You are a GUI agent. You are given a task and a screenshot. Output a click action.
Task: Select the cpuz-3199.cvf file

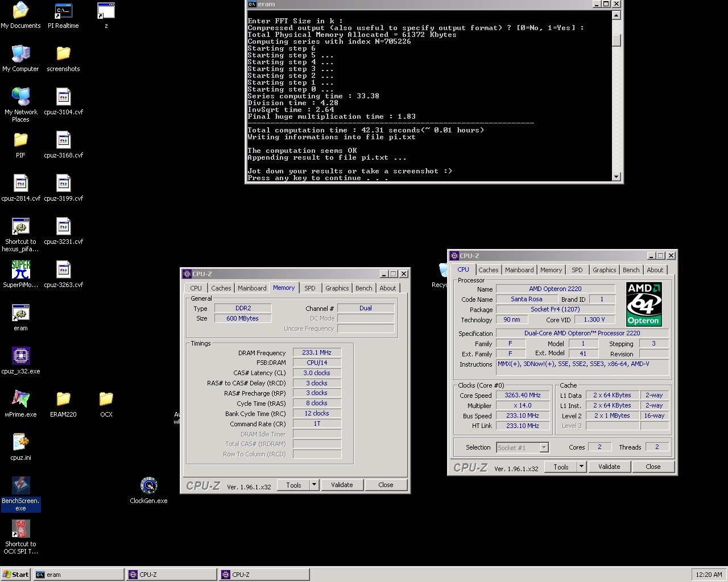point(63,188)
